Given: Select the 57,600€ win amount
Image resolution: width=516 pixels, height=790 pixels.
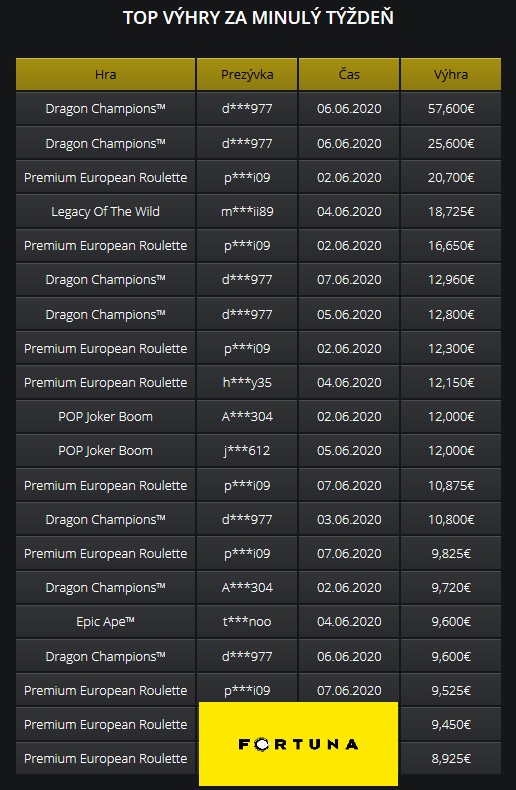Looking at the screenshot, I should (x=451, y=109).
